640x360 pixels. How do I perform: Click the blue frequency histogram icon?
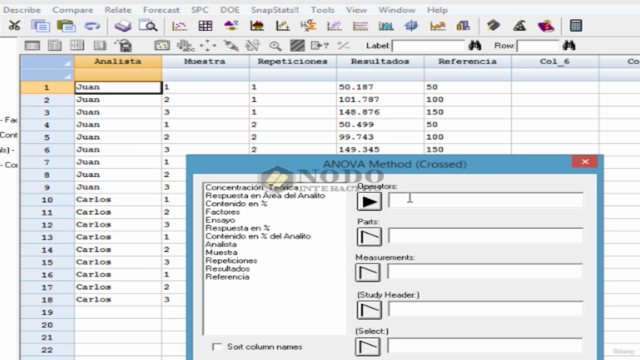[386, 26]
